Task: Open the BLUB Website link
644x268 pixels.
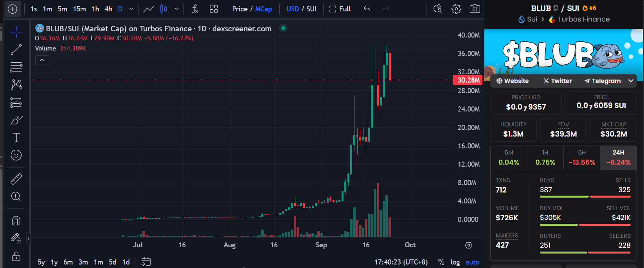Action: [x=513, y=81]
